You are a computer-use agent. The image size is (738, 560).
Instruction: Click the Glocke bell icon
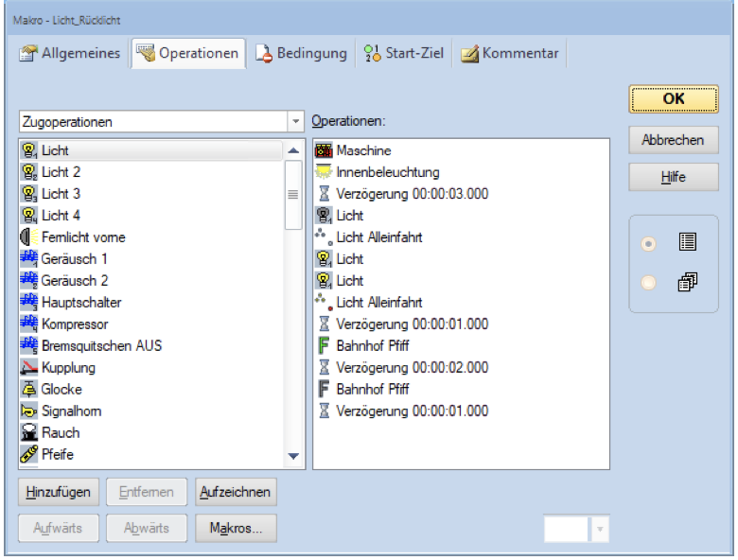coord(29,389)
